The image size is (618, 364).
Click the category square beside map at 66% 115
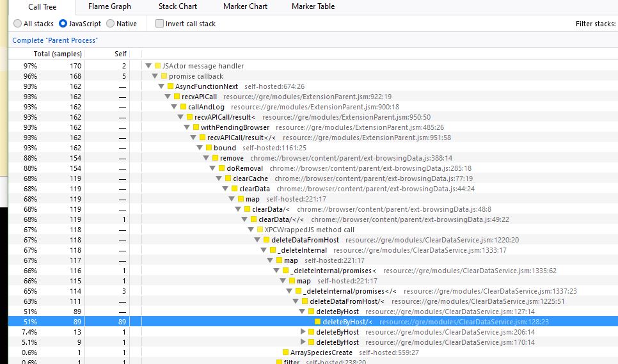point(292,281)
